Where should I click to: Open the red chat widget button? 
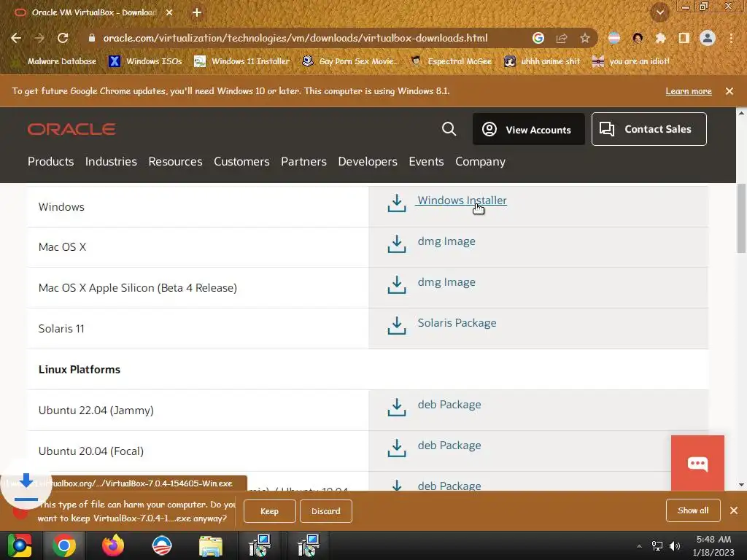click(x=697, y=463)
